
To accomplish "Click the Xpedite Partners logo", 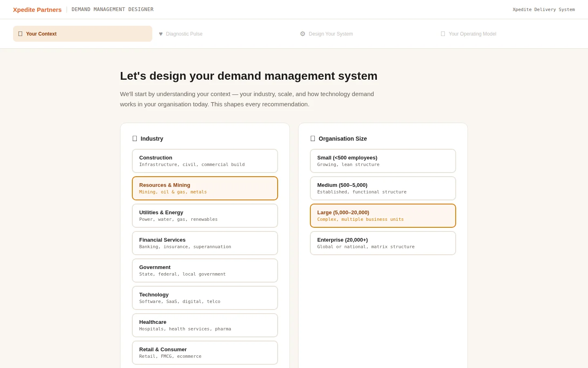I will point(37,9).
